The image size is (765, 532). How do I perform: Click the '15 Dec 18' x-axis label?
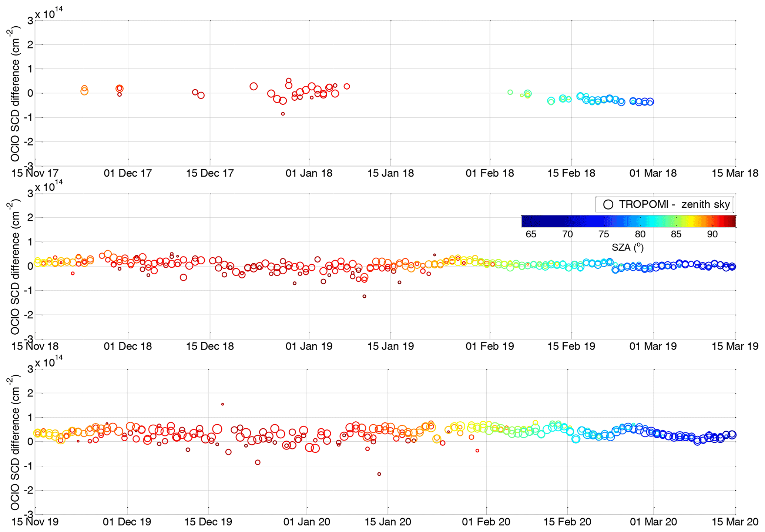(210, 347)
